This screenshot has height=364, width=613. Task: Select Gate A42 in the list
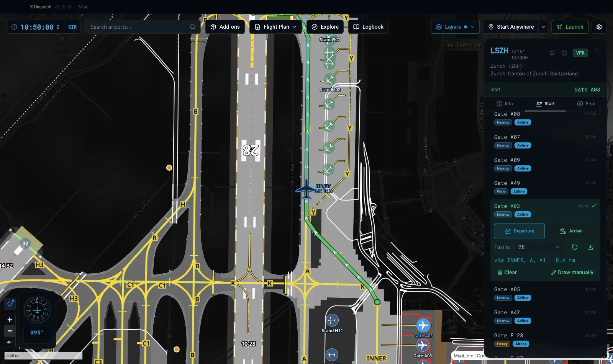pos(545,316)
